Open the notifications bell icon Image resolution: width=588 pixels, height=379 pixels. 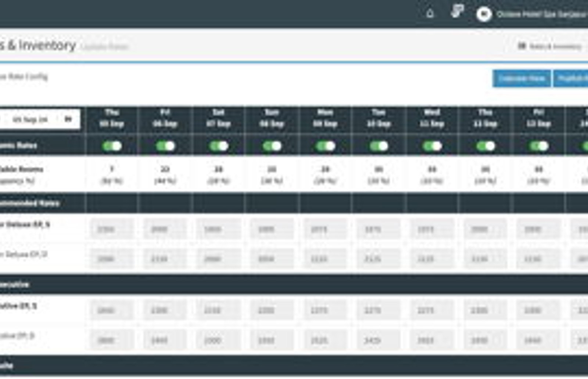(x=430, y=14)
